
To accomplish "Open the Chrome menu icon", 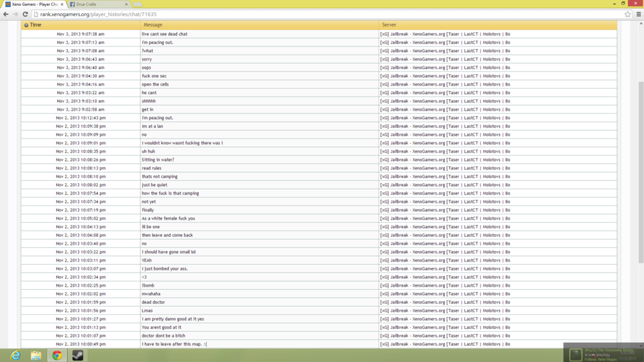I will coord(639,14).
